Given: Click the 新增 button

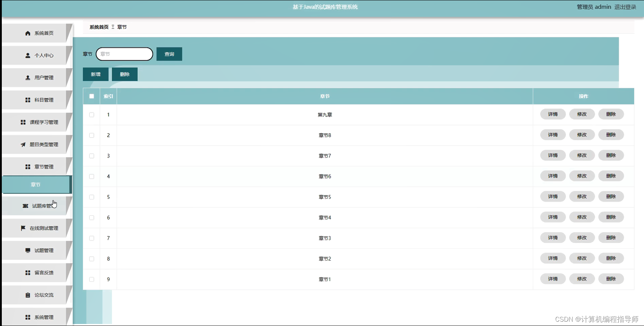Looking at the screenshot, I should pos(96,74).
